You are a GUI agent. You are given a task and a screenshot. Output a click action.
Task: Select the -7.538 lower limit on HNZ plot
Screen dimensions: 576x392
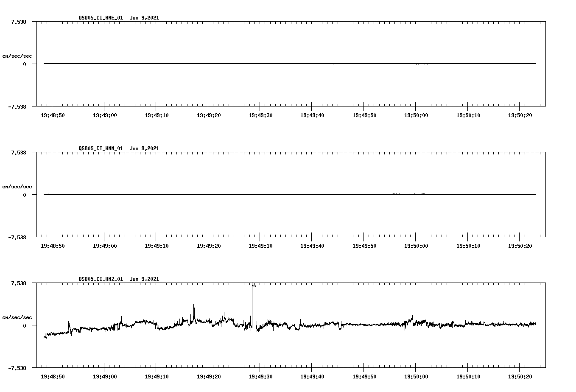tap(17, 368)
